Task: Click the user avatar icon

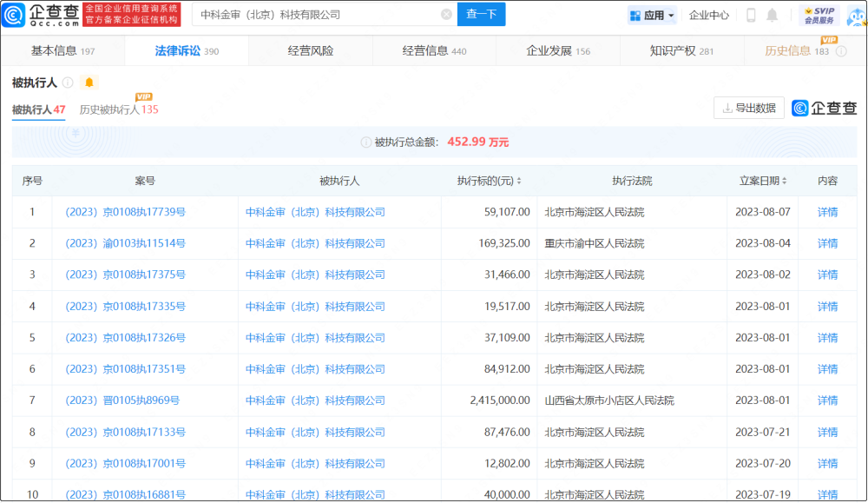Action: pos(857,17)
